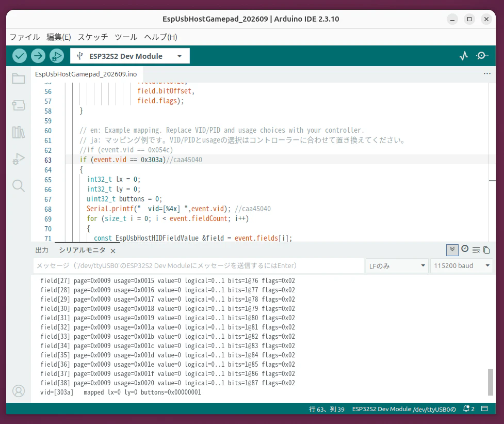Click line number 60 in the gutter
This screenshot has width=504, height=424.
48,131
